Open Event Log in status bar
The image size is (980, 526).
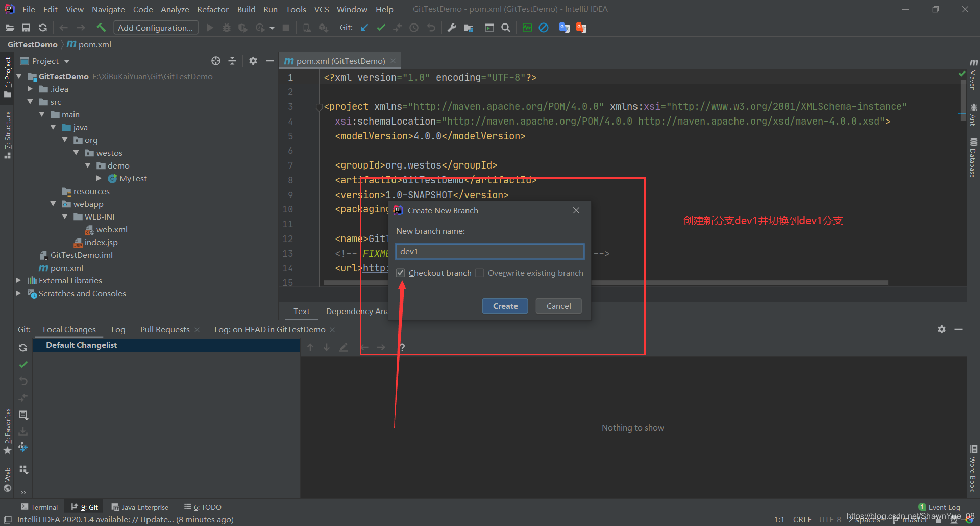(939, 507)
